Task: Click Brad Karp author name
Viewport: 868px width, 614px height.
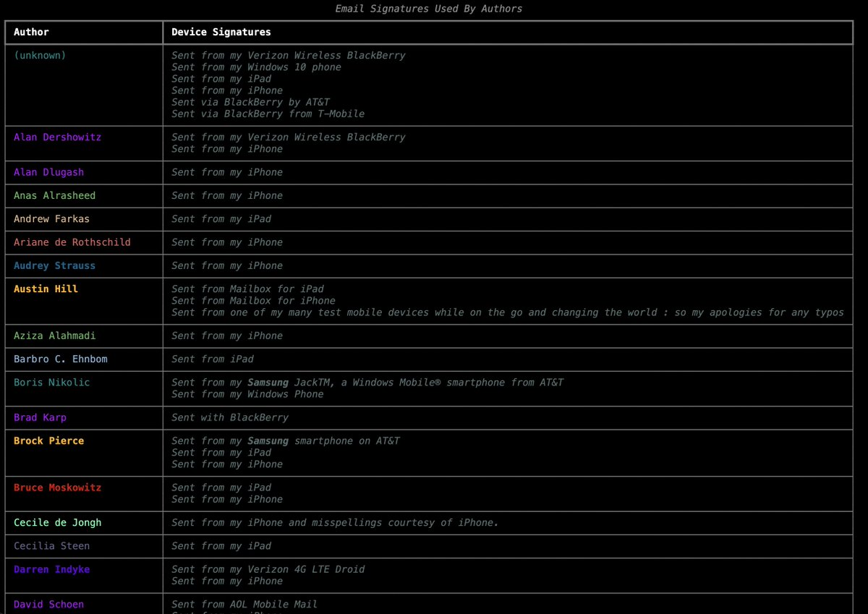Action: [x=40, y=417]
